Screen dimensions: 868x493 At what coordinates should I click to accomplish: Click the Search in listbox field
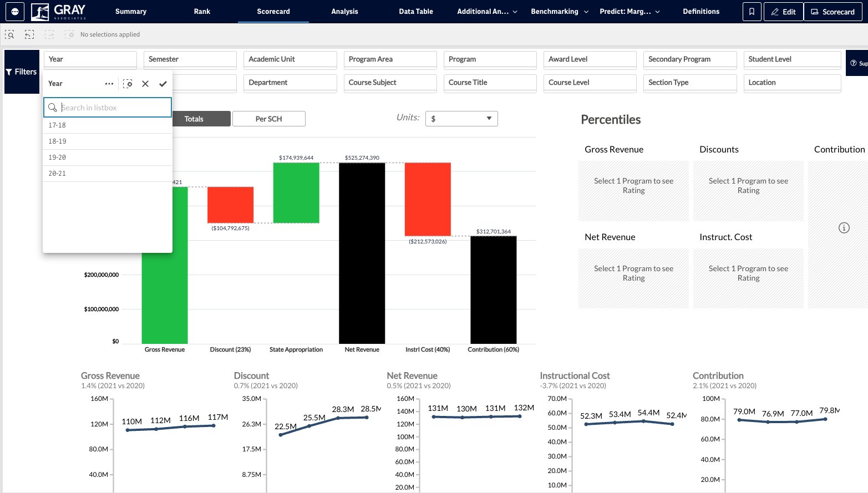(108, 108)
